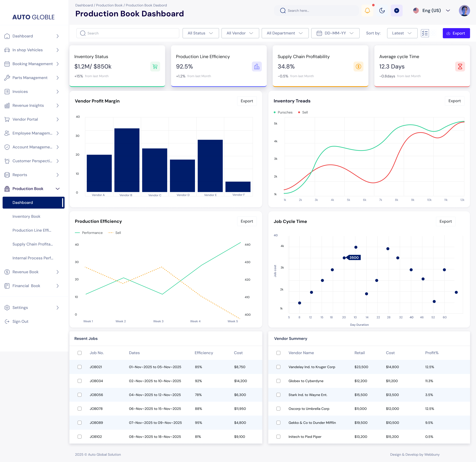The width and height of the screenshot is (476, 462).
Task: Open the All Status dropdown
Action: click(x=201, y=33)
